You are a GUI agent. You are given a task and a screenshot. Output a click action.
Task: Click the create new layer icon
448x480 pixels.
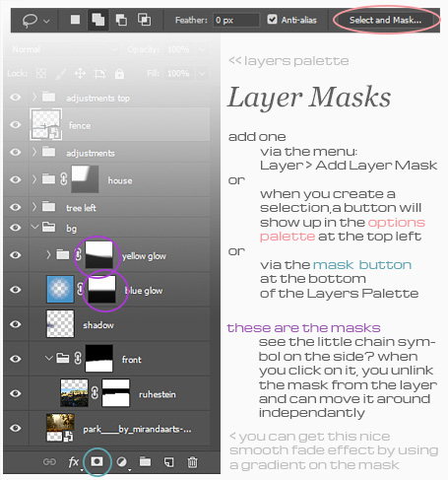[168, 462]
